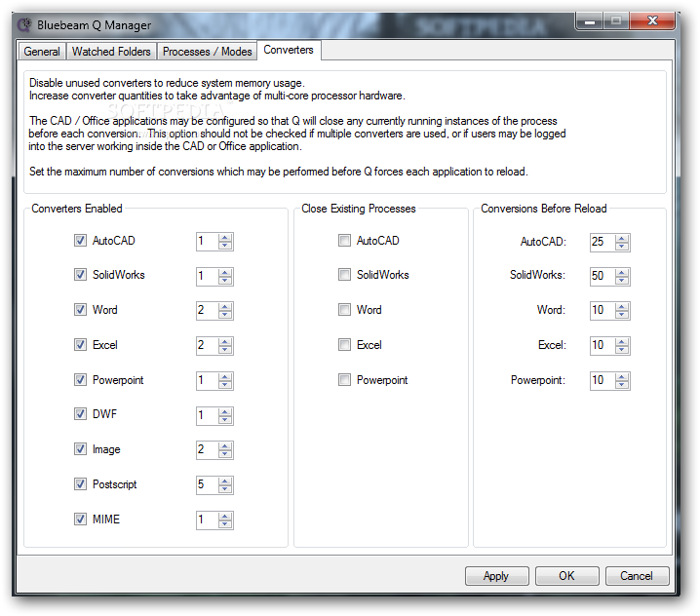
Task: Decrease AutoCAD conversions before reload down arrow
Action: 621,247
